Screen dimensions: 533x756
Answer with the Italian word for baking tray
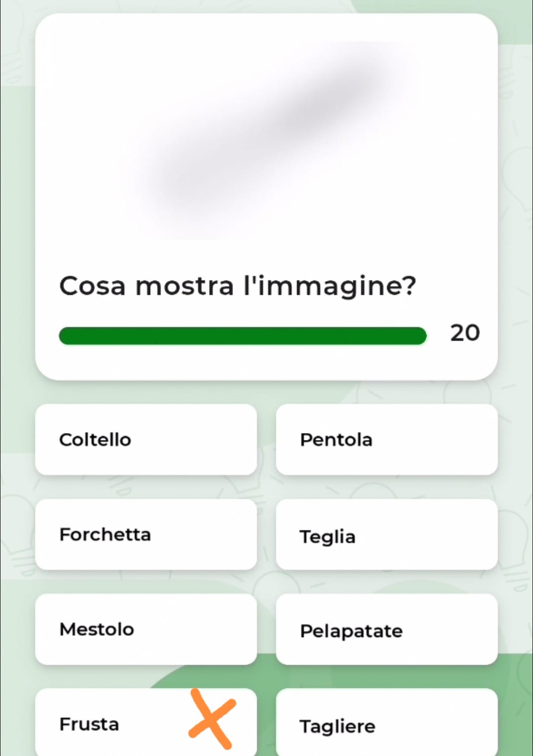point(386,535)
